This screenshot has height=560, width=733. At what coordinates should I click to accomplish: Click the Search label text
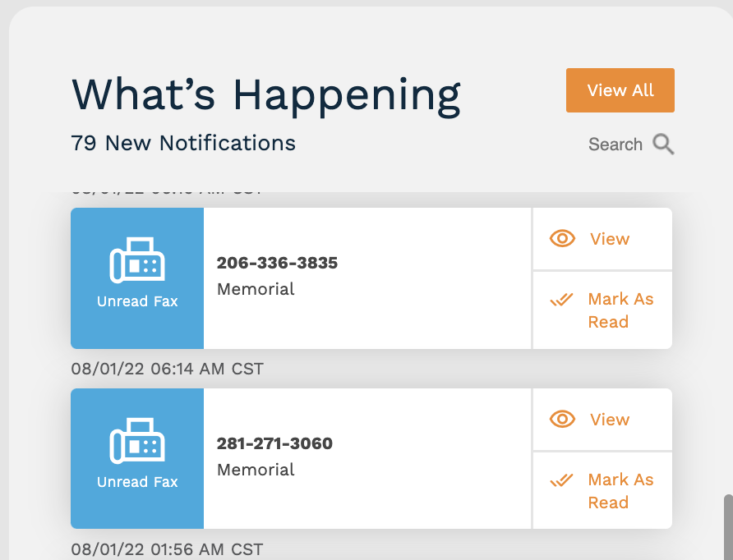[615, 145]
